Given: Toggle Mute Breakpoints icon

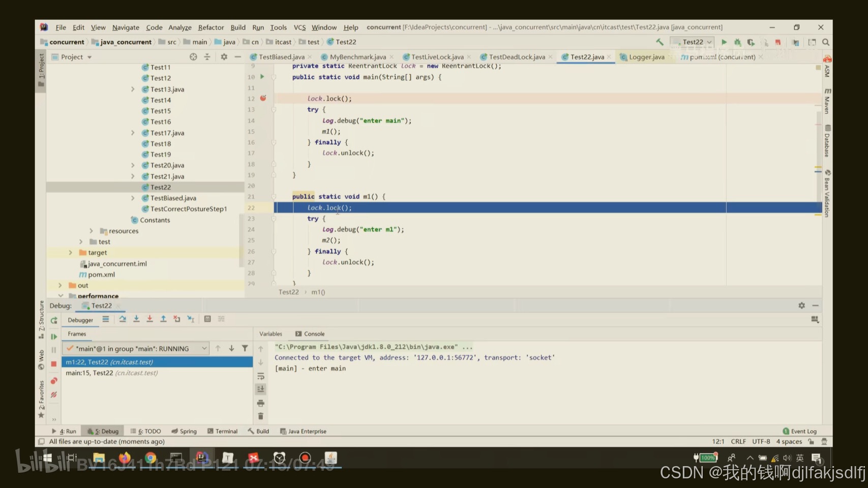Looking at the screenshot, I should click(54, 394).
